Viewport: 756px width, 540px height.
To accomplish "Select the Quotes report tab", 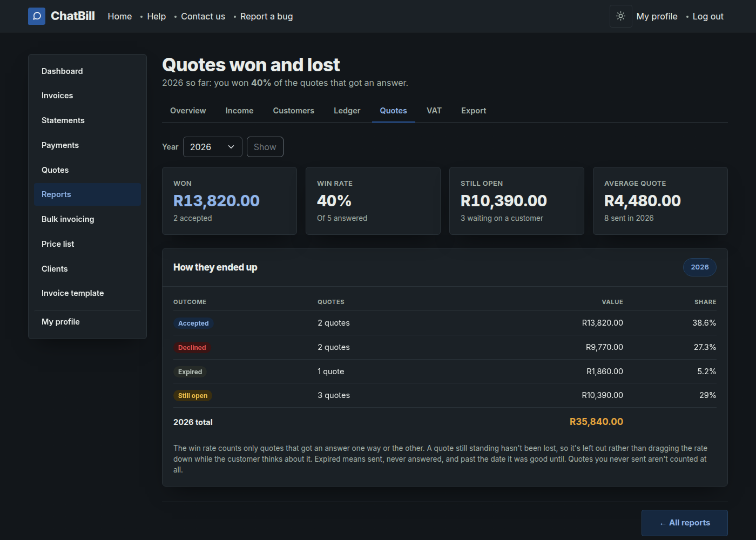I will point(394,111).
